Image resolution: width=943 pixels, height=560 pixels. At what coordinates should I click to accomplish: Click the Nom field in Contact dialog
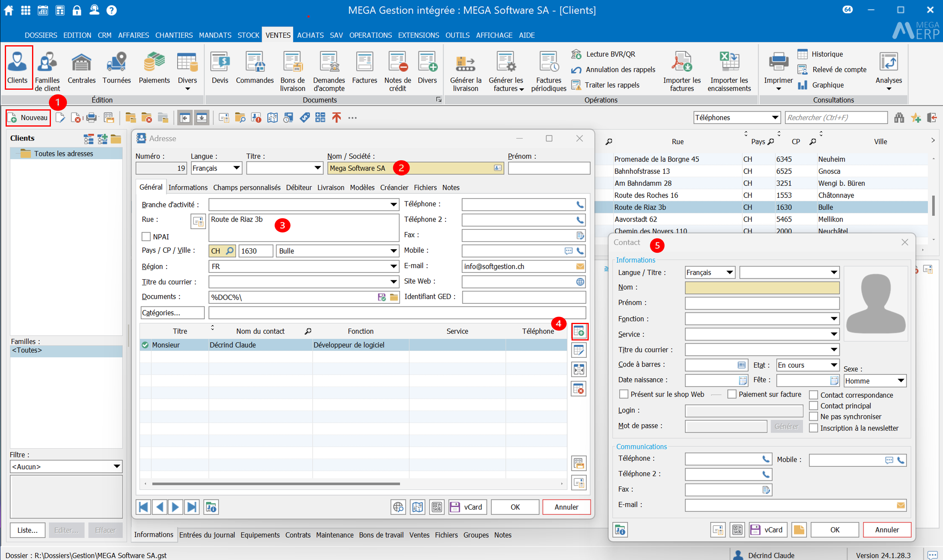coord(762,288)
